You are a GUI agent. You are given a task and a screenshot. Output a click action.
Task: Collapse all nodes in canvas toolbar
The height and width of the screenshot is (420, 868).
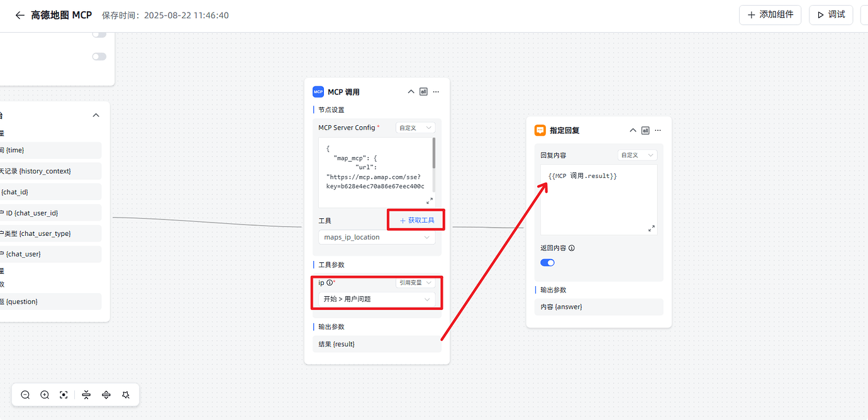pos(86,395)
